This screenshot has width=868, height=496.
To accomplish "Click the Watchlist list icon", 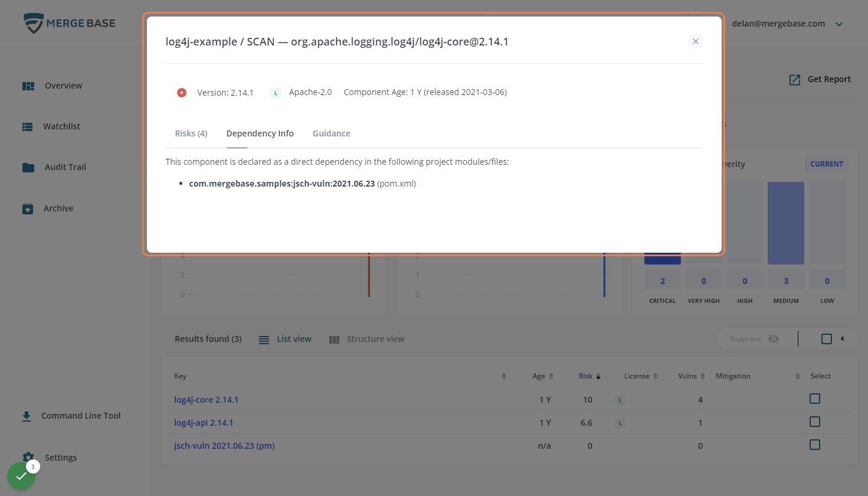I will [28, 127].
